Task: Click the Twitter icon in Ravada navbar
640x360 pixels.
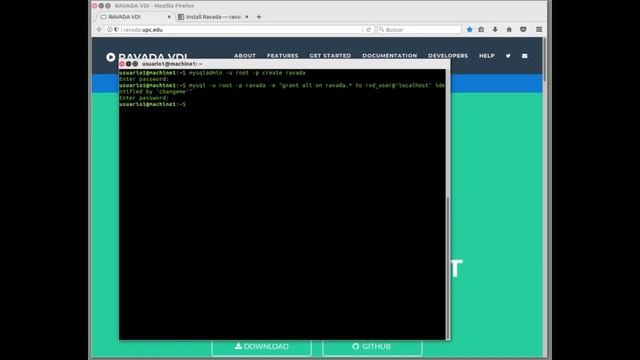Action: 508,56
